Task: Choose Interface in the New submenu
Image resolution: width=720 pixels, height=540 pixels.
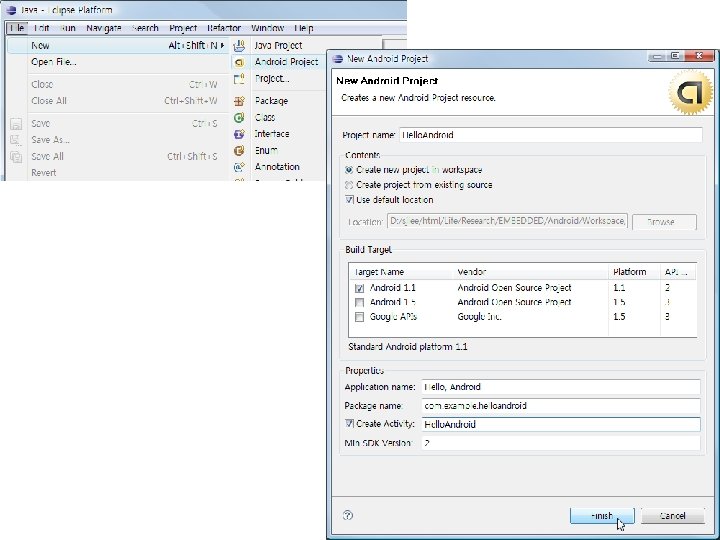Action: [x=272, y=134]
